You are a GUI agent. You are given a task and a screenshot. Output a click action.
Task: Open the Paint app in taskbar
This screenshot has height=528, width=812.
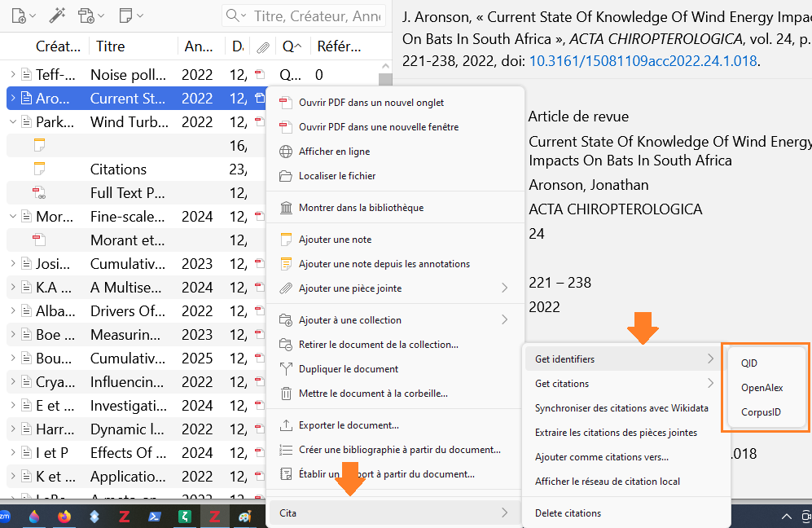pyautogui.click(x=244, y=516)
